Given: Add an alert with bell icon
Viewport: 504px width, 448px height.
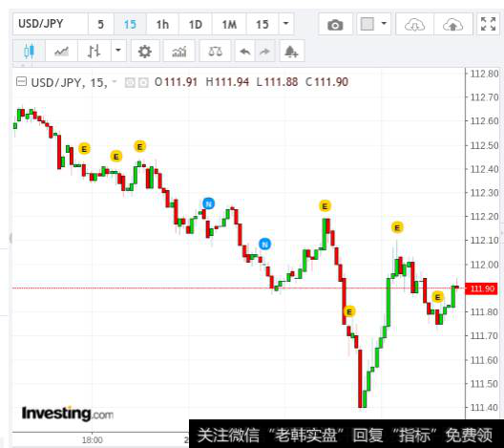Looking at the screenshot, I should [291, 52].
